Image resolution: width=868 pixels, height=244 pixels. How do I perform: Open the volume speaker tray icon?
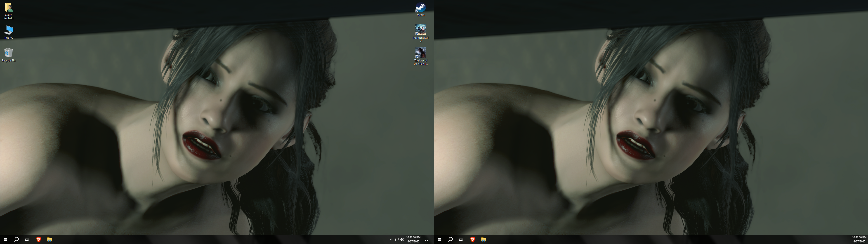[402, 240]
